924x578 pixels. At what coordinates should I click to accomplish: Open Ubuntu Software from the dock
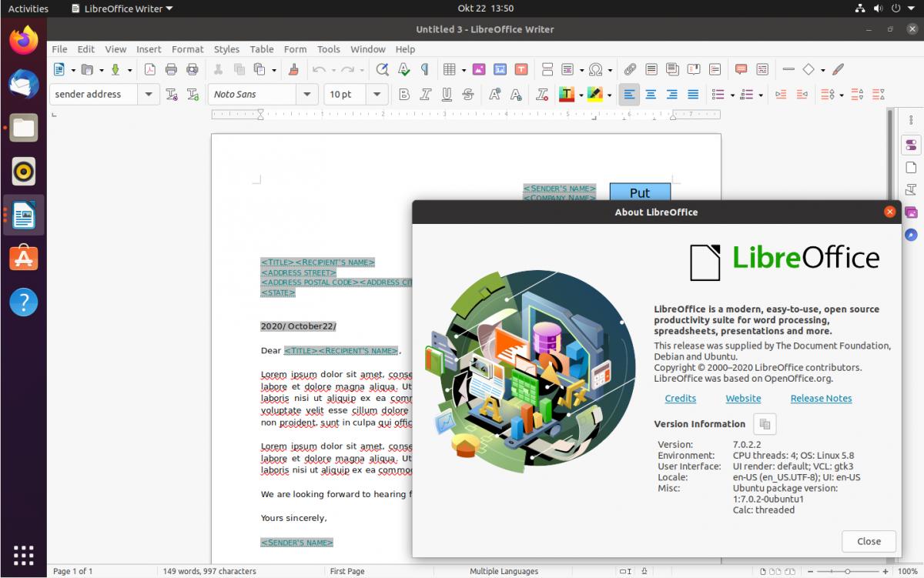24,259
